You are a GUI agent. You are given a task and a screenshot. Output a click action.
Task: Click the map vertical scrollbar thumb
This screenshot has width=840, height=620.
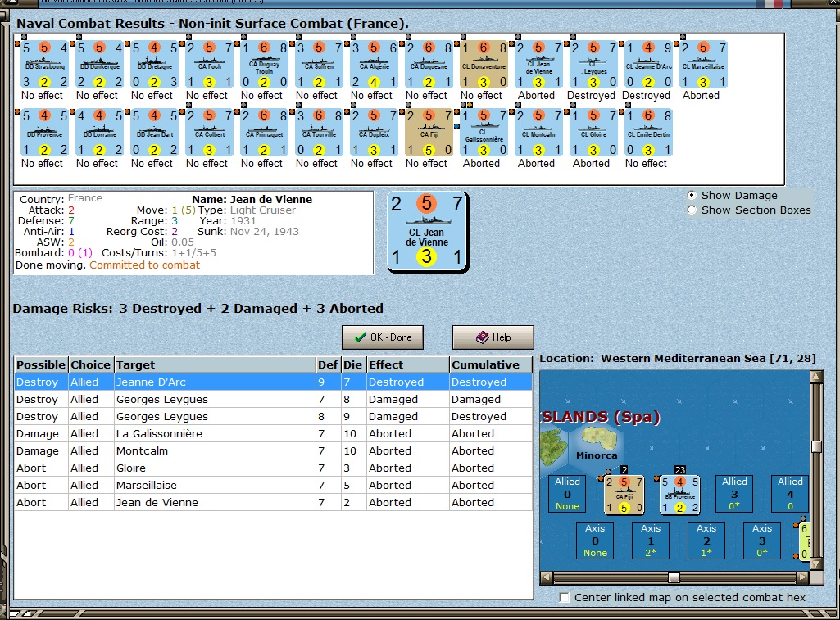pyautogui.click(x=816, y=446)
